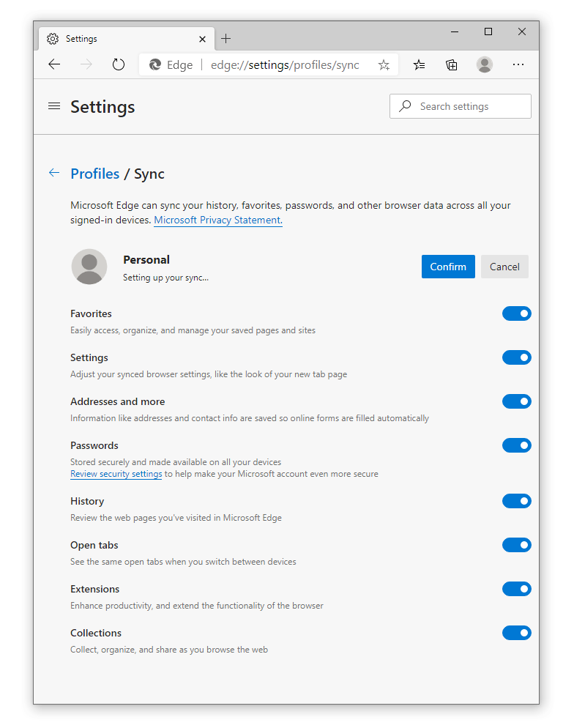The image size is (574, 728).
Task: Click inside the Search settings field
Action: pyautogui.click(x=460, y=105)
